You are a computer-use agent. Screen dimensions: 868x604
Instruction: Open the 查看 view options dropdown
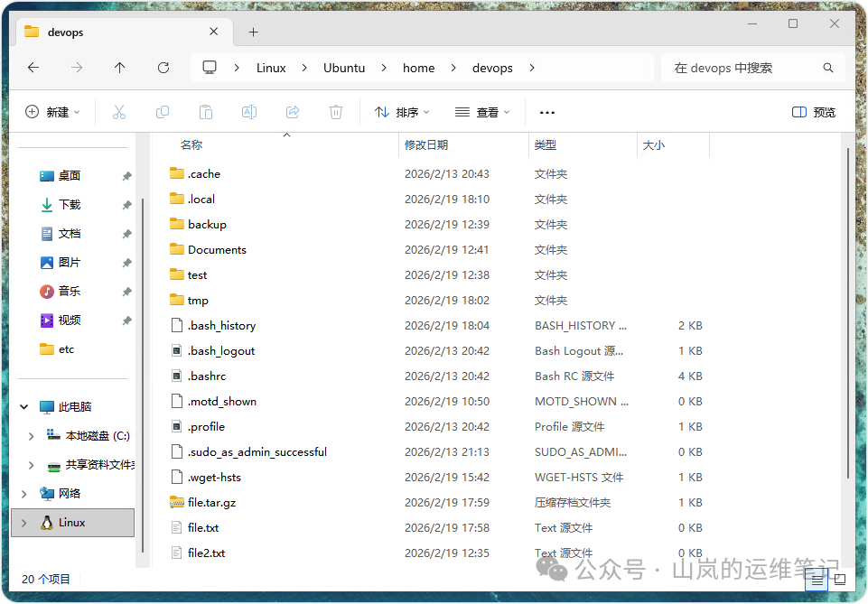click(x=481, y=112)
